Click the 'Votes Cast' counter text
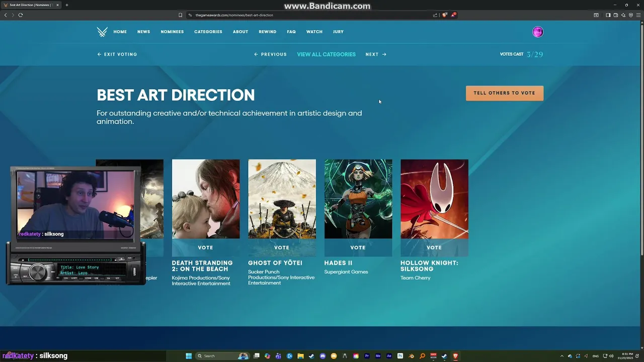The width and height of the screenshot is (644, 362). 521,54
